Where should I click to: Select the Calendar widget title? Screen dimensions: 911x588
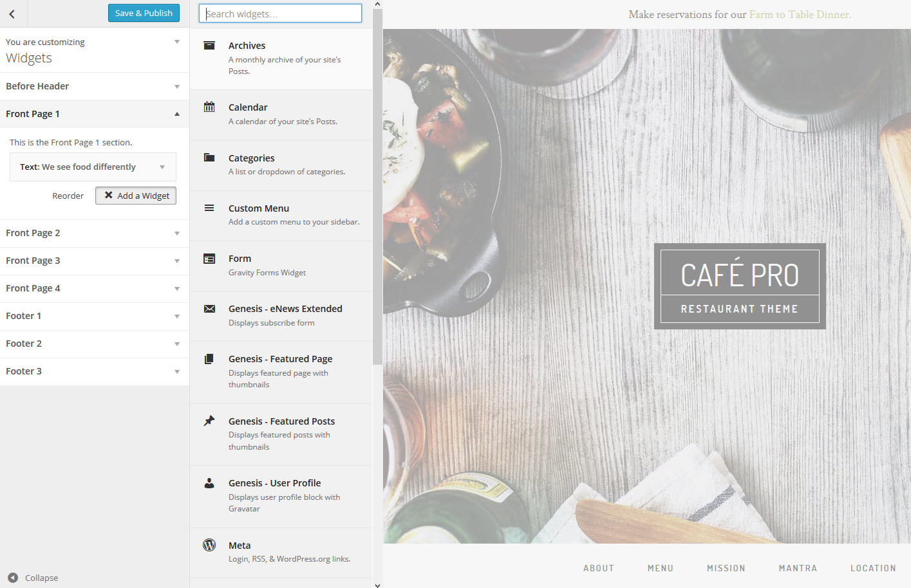point(248,107)
